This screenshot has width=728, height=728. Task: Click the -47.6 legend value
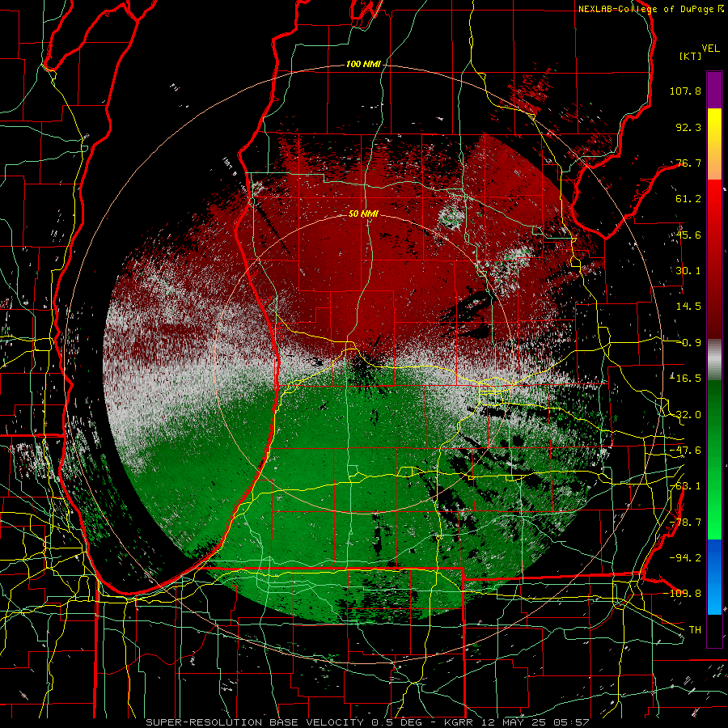pyautogui.click(x=685, y=451)
